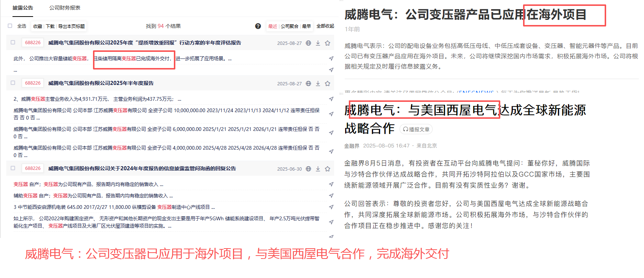The width and height of the screenshot is (644, 278).
Task: Click stock code 688226 tag on third result
Action: (33, 168)
